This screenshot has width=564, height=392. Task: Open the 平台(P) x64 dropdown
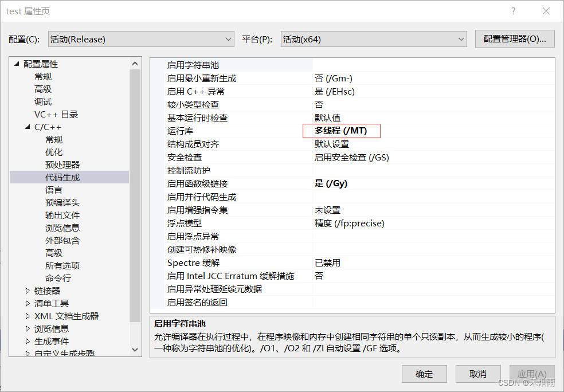[461, 39]
